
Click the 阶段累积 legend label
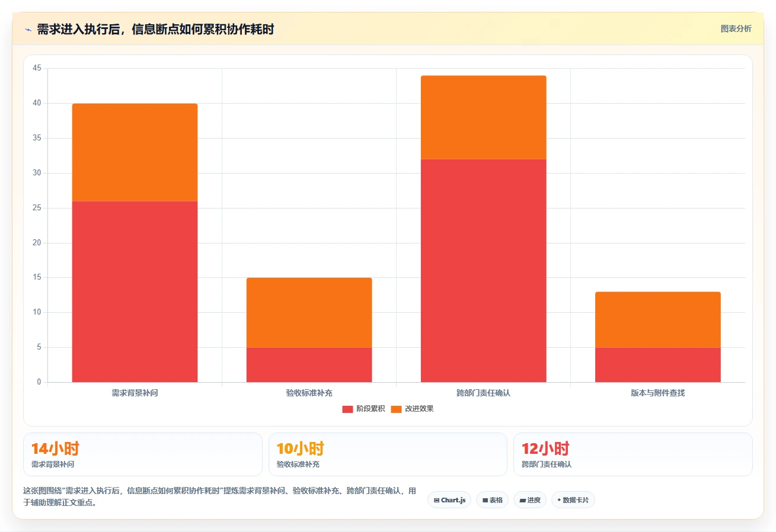(371, 409)
